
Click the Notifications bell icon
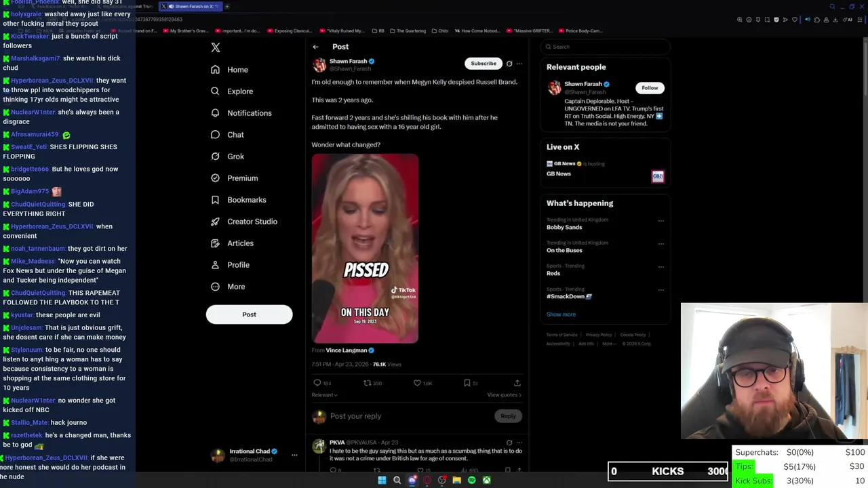tap(215, 113)
